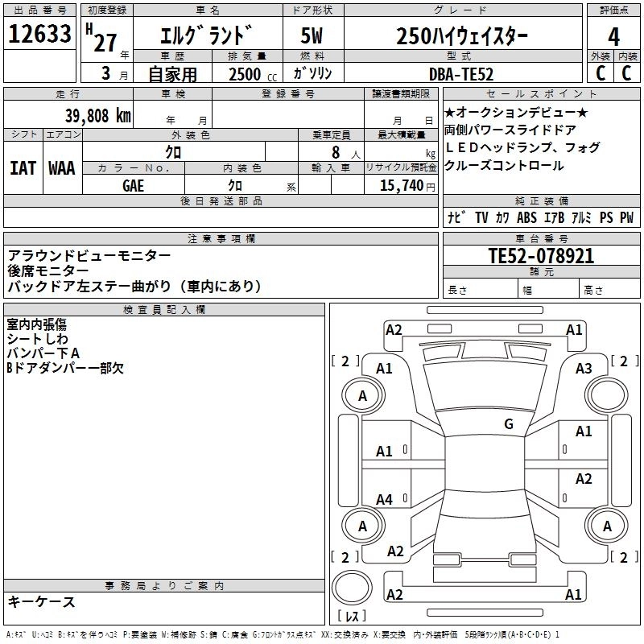Click the seating capacity 8 人
Viewport: 644px width, 644px height.
[346, 153]
